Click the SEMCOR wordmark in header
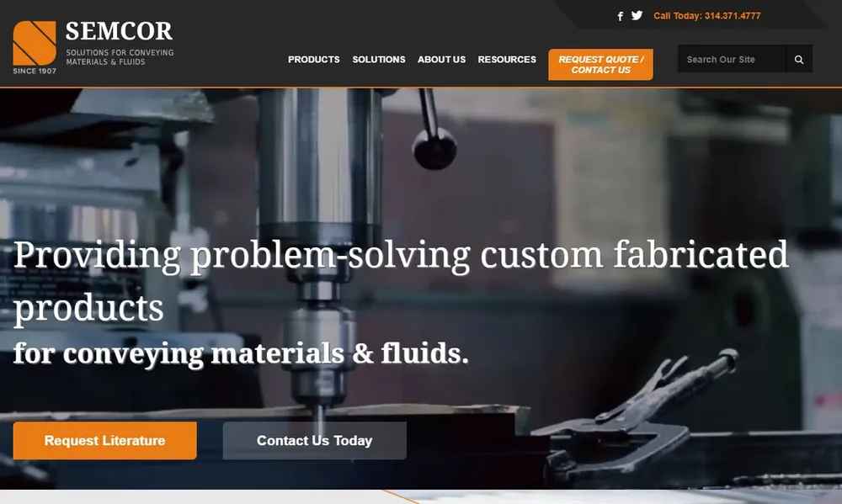Screen dimensions: 842x504 tap(120, 31)
